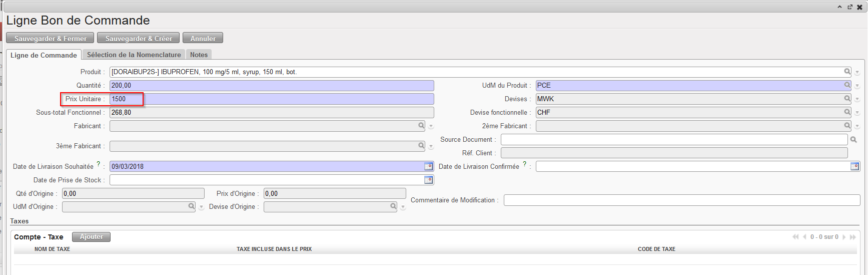Click the Commentaire de Modification text field
The width and height of the screenshot is (868, 275).
click(681, 200)
